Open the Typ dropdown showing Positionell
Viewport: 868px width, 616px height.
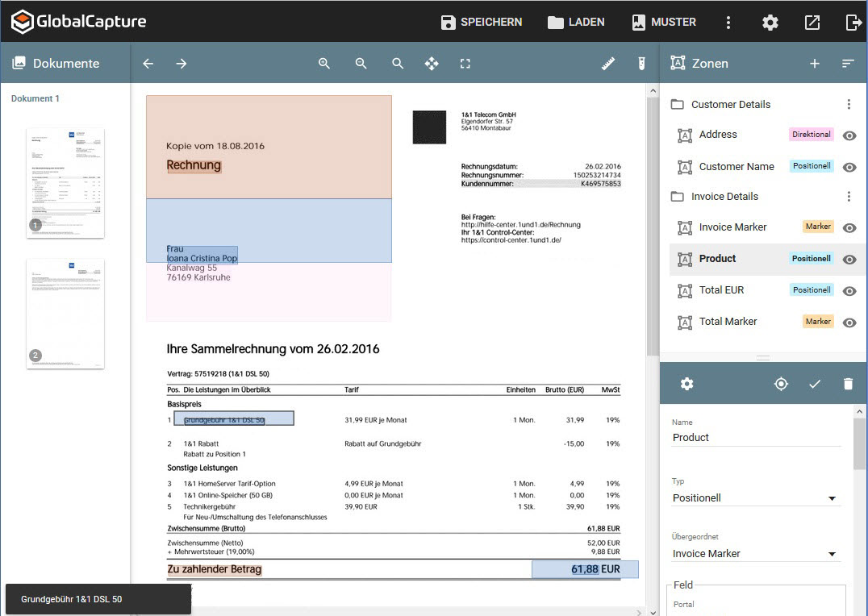[x=832, y=497]
